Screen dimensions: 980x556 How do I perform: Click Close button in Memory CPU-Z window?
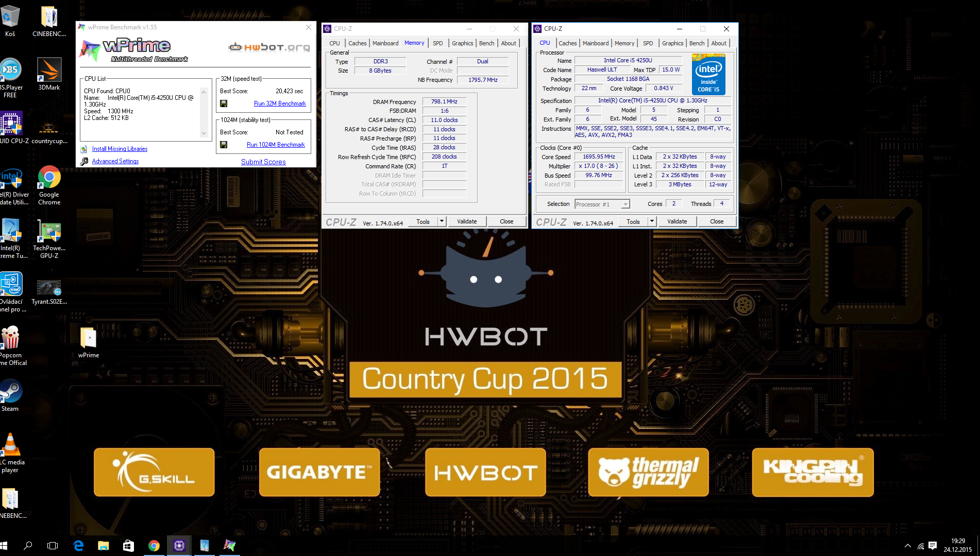pyautogui.click(x=506, y=221)
